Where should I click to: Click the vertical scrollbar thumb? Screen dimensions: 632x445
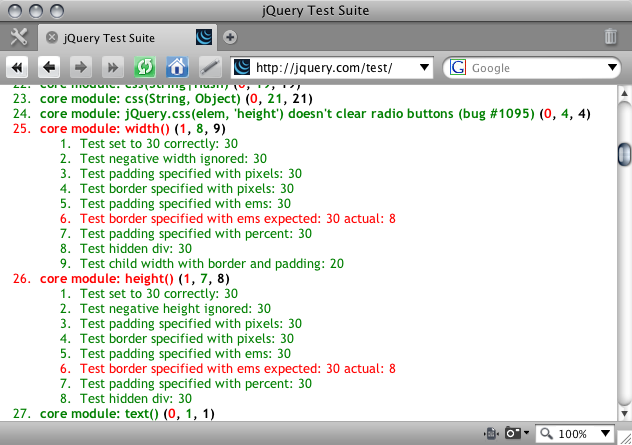coord(624,154)
